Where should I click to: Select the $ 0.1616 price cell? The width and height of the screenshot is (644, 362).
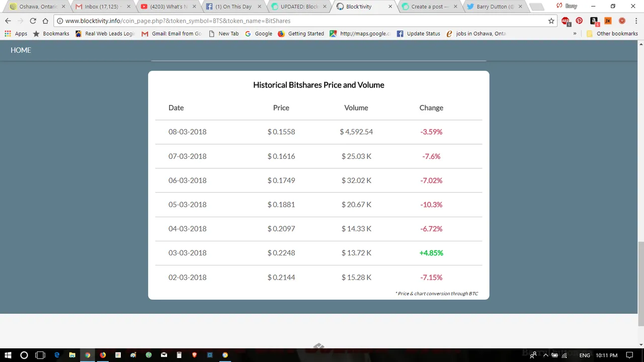pyautogui.click(x=281, y=156)
